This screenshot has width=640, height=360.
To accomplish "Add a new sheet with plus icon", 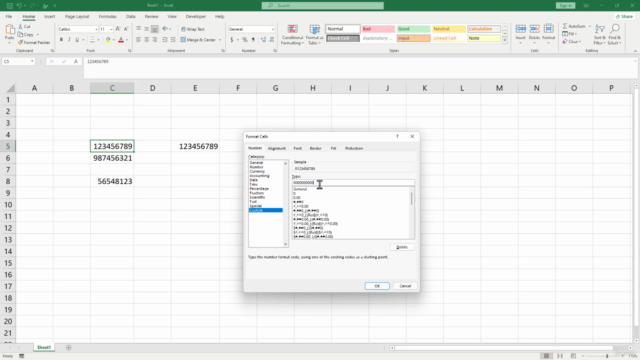I will 69,348.
